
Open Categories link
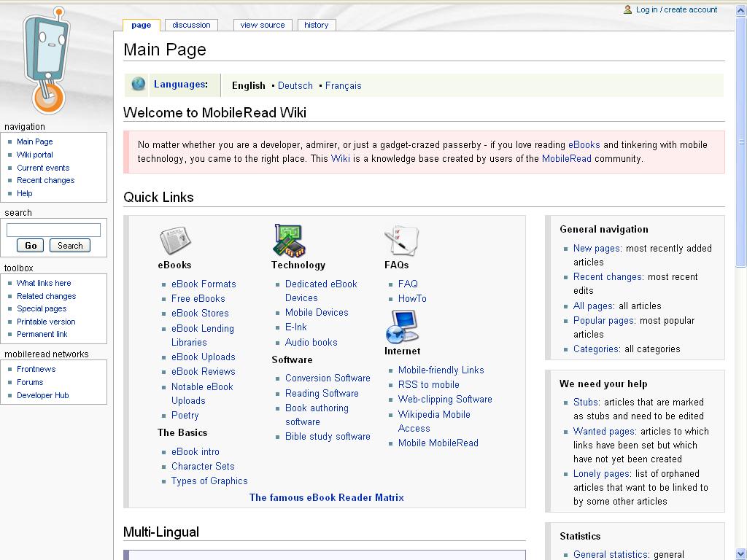(596, 349)
